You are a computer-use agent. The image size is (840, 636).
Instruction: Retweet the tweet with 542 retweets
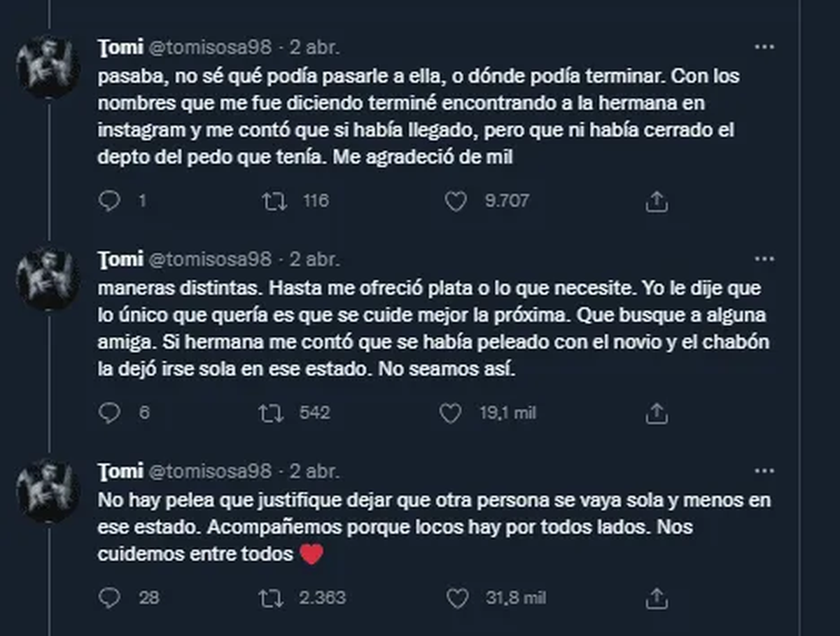pyautogui.click(x=272, y=413)
